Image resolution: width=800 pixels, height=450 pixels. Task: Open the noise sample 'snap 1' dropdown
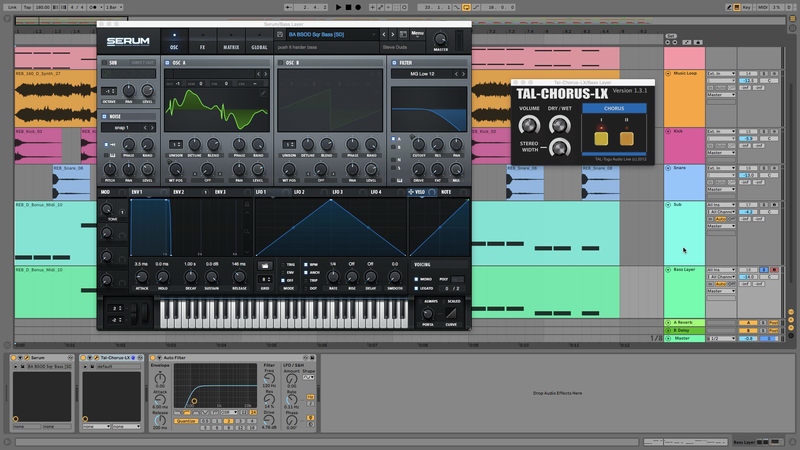122,128
